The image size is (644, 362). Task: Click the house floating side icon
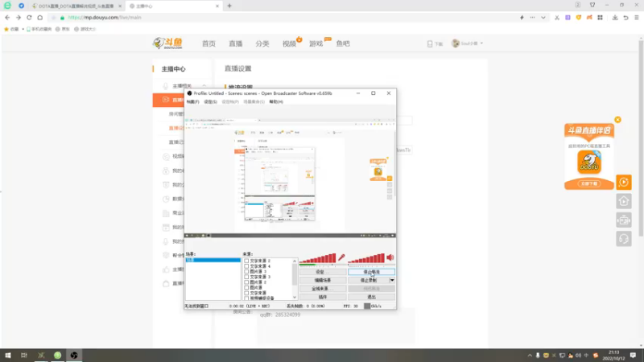623,201
